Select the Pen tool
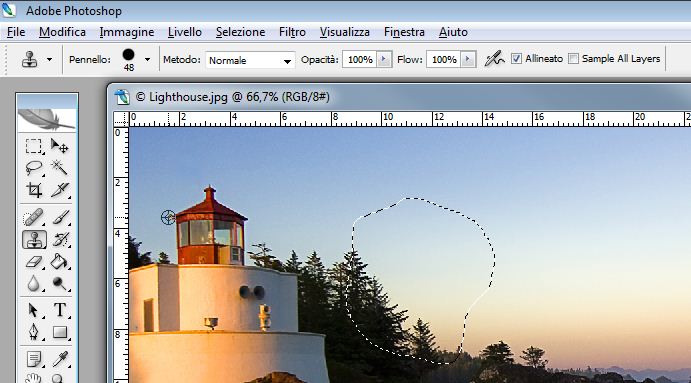691x383 pixels. coord(33,332)
